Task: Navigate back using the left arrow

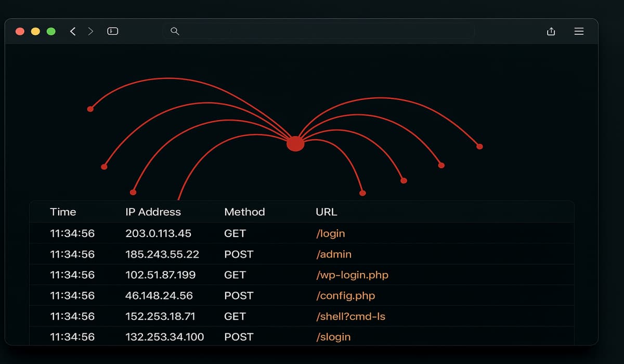Action: (73, 31)
